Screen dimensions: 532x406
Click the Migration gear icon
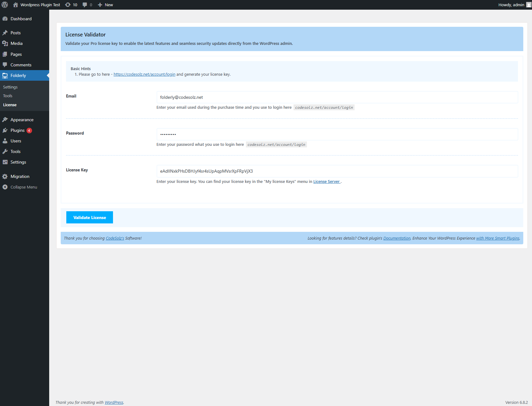coord(5,176)
